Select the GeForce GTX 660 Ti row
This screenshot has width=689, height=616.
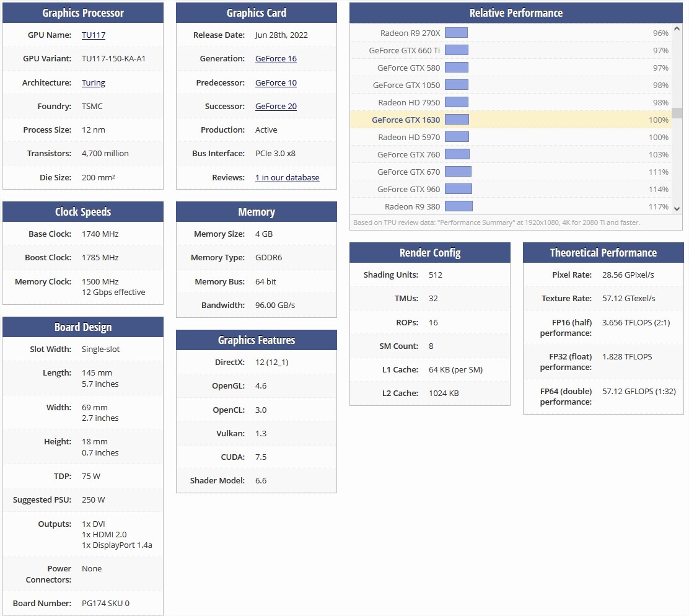click(x=511, y=51)
